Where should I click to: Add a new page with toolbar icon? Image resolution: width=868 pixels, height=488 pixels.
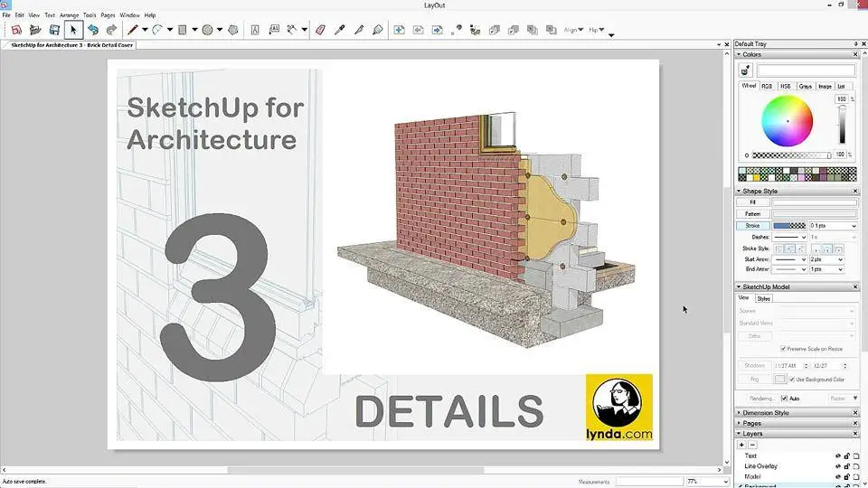pos(399,30)
